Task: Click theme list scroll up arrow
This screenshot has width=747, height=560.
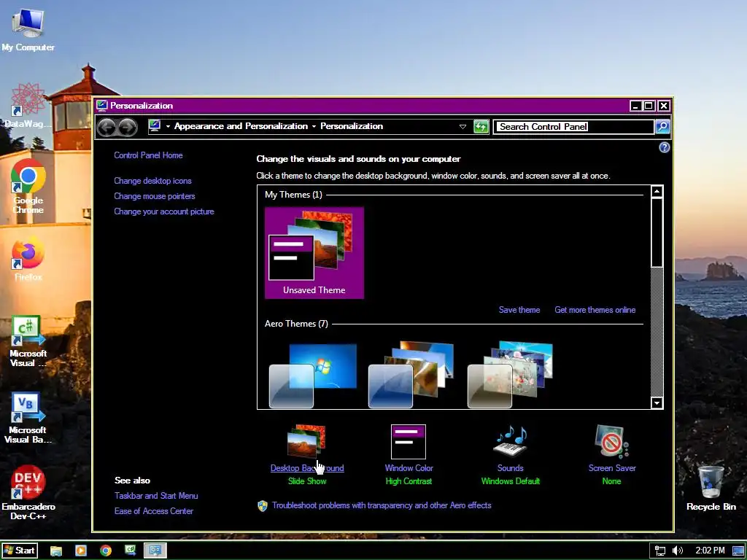Action: [x=657, y=192]
